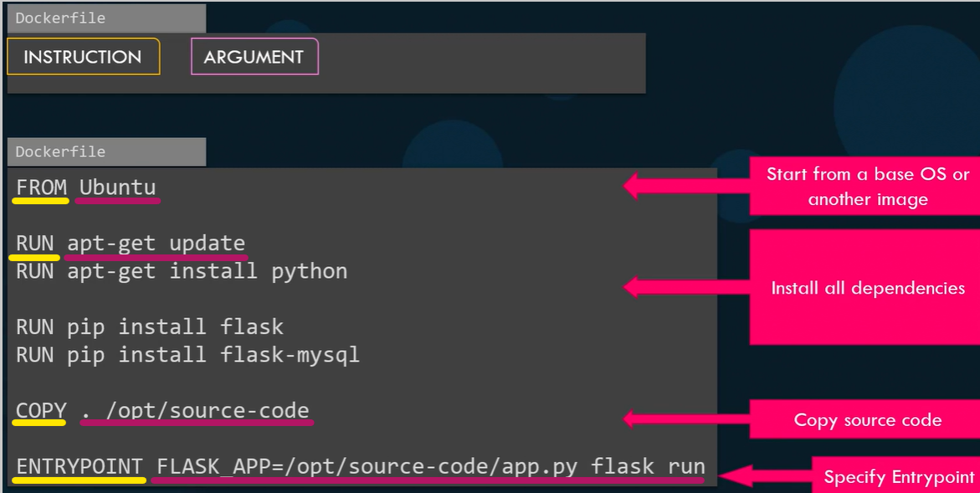Select the yellow-underlined ENTRYPOINT instruction
Viewport: 980px width, 493px height.
tap(77, 466)
